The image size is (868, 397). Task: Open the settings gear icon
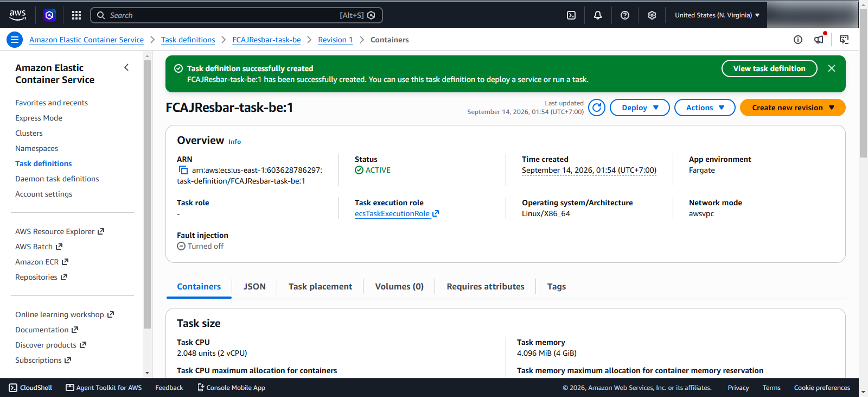[652, 15]
